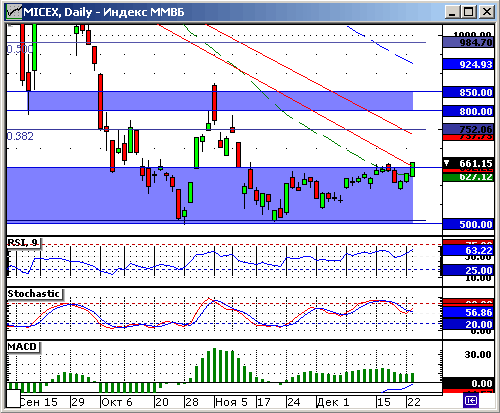Click the 752.06 Fibonacci price label
Screen dimensions: 500x413
468,129
